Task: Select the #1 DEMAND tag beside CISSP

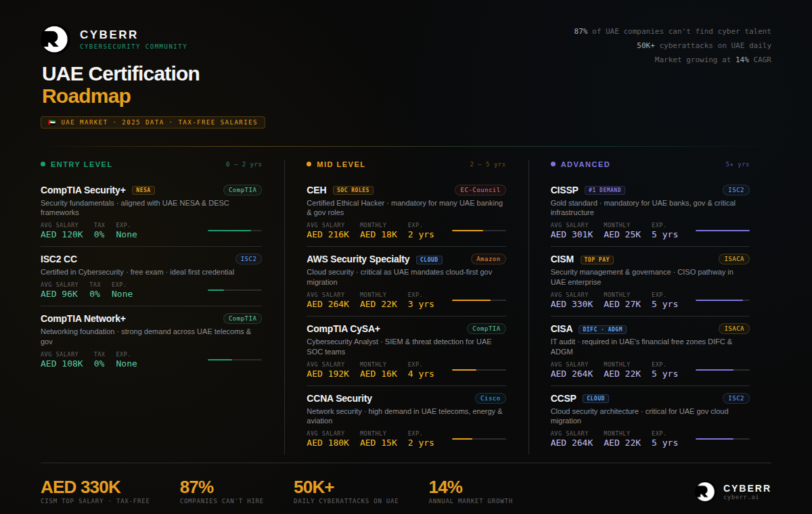Action: click(604, 190)
